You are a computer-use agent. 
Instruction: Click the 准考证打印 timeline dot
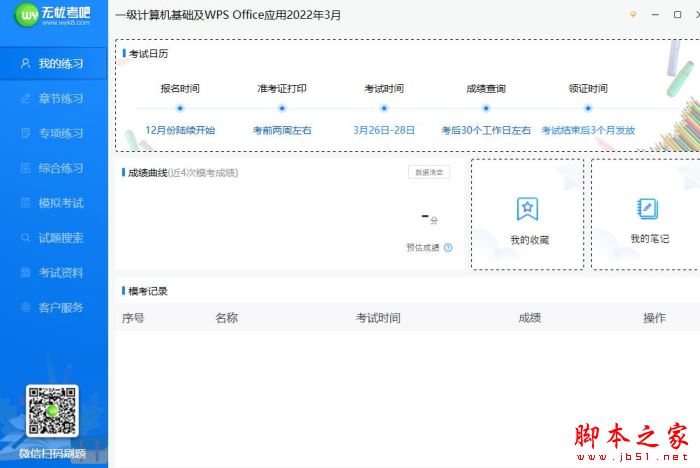coord(282,108)
